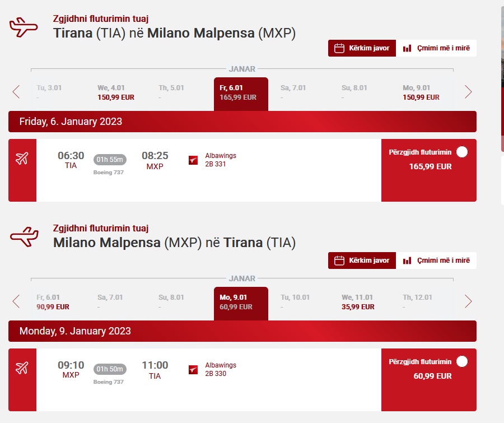
Task: Open the return Kërkim javor view
Action: pyautogui.click(x=362, y=261)
